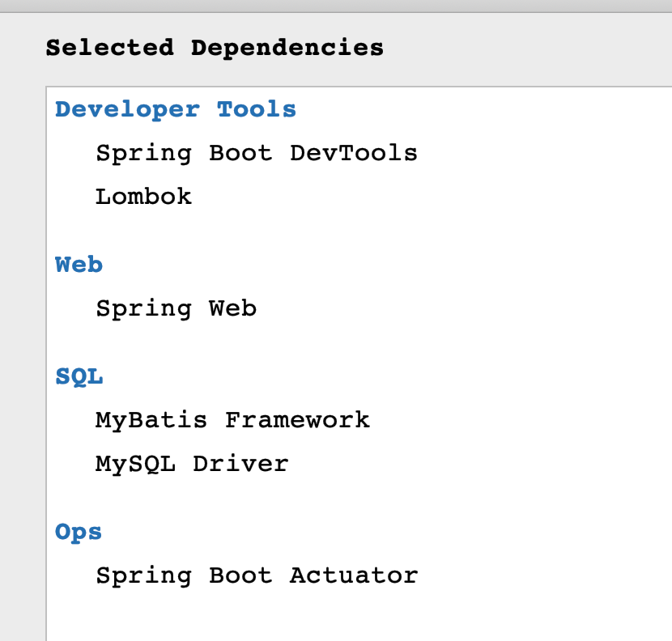The width and height of the screenshot is (672, 641).
Task: Collapse the Developer Tools category
Action: [x=176, y=109]
